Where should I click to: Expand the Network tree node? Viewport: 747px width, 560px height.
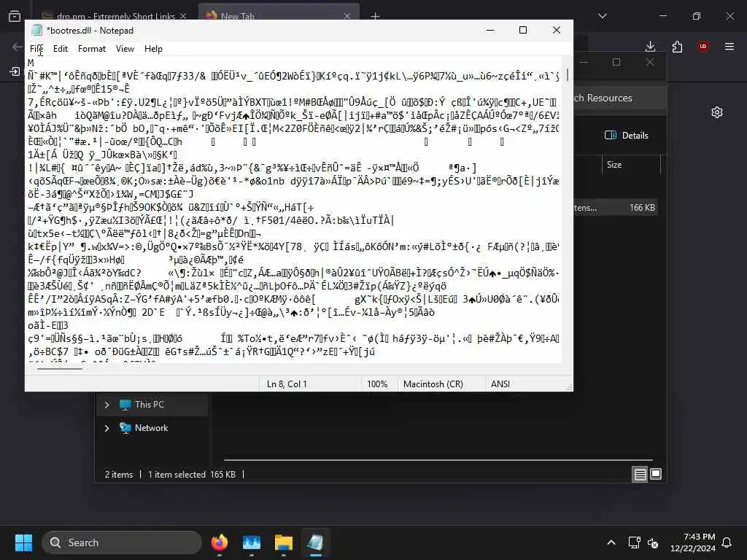click(x=107, y=428)
